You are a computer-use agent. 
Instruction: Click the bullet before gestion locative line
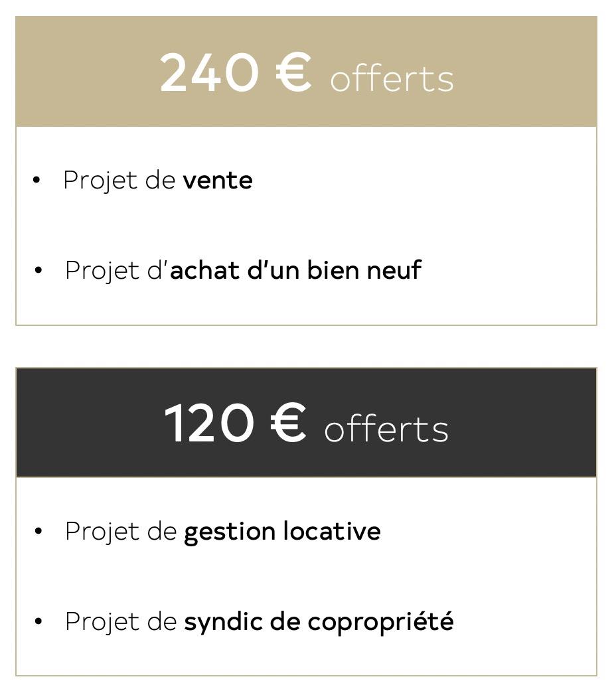pos(38,531)
